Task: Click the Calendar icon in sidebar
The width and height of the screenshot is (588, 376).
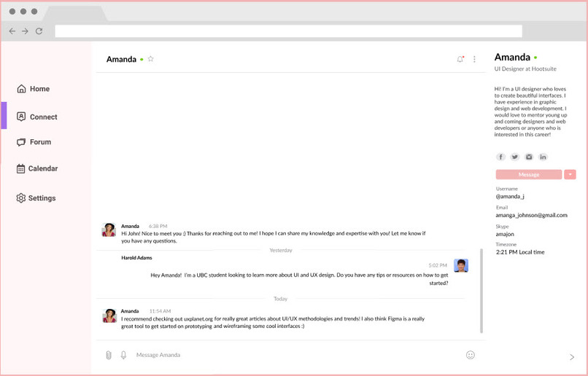Action: point(20,168)
